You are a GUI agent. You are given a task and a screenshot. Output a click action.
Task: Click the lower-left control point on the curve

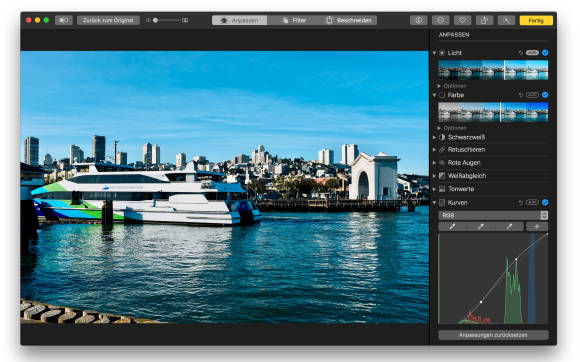[x=481, y=302]
